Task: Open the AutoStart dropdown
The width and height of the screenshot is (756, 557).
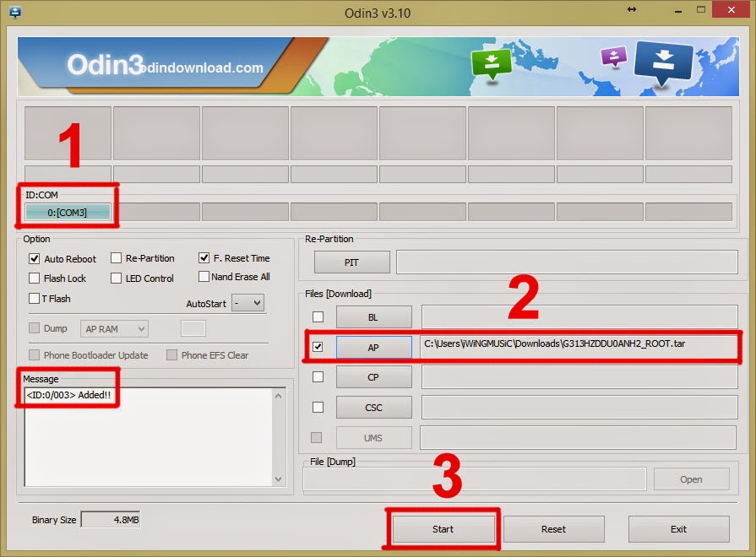Action: tap(247, 303)
